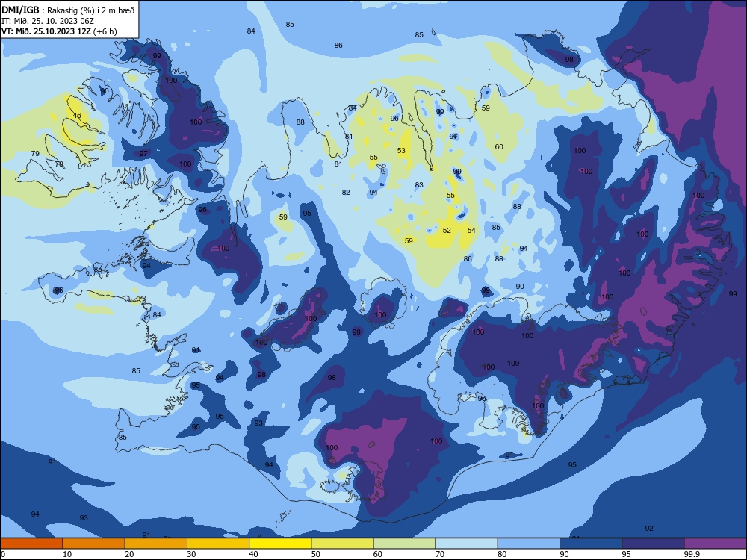Click the map humidity value '46'
This screenshot has height=560, width=747.
point(77,115)
